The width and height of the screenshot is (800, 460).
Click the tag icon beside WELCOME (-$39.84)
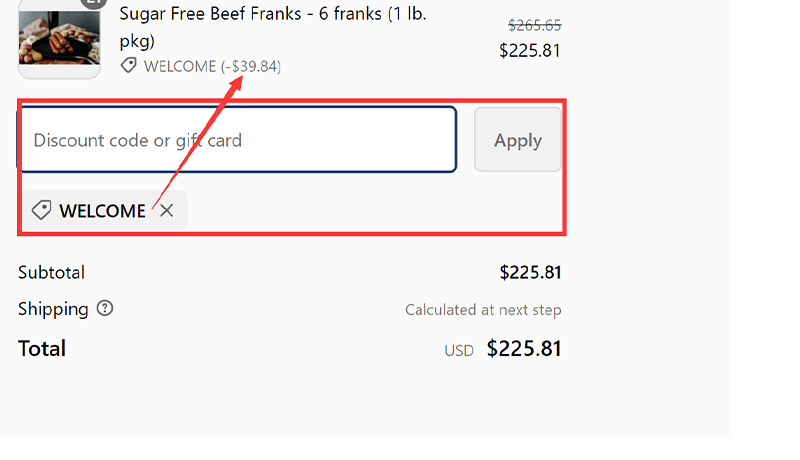128,66
